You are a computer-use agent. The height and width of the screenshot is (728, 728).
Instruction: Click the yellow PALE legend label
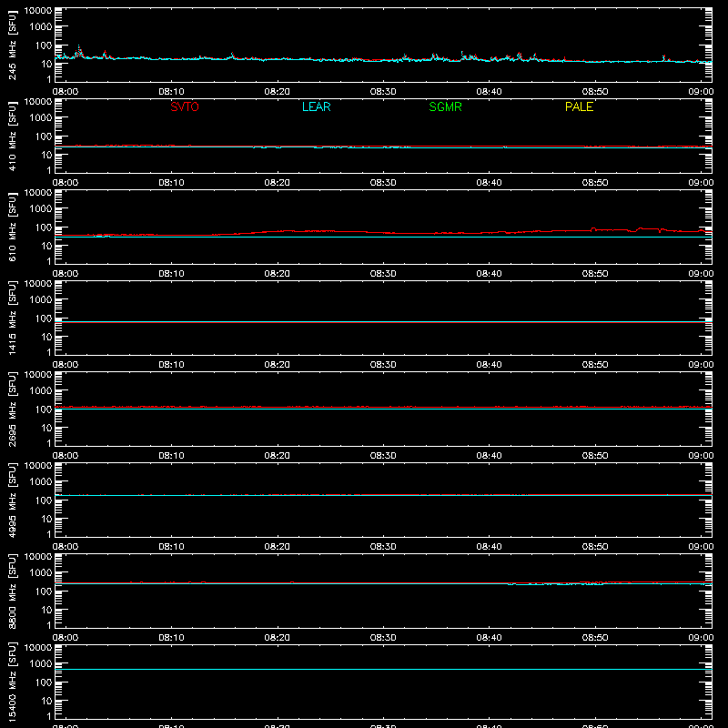[579, 106]
